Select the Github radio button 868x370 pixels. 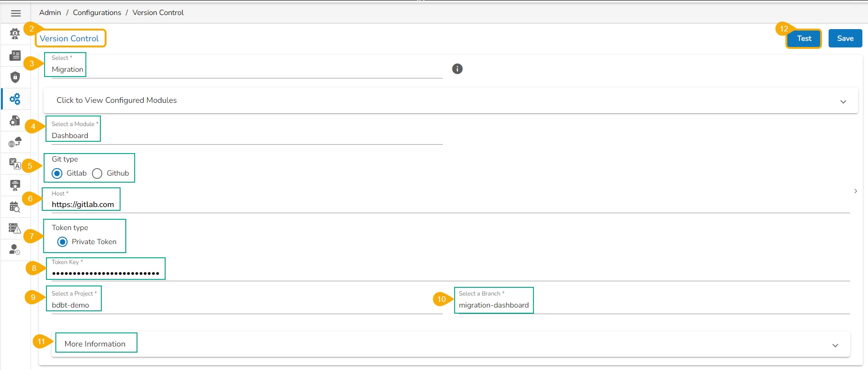point(97,174)
